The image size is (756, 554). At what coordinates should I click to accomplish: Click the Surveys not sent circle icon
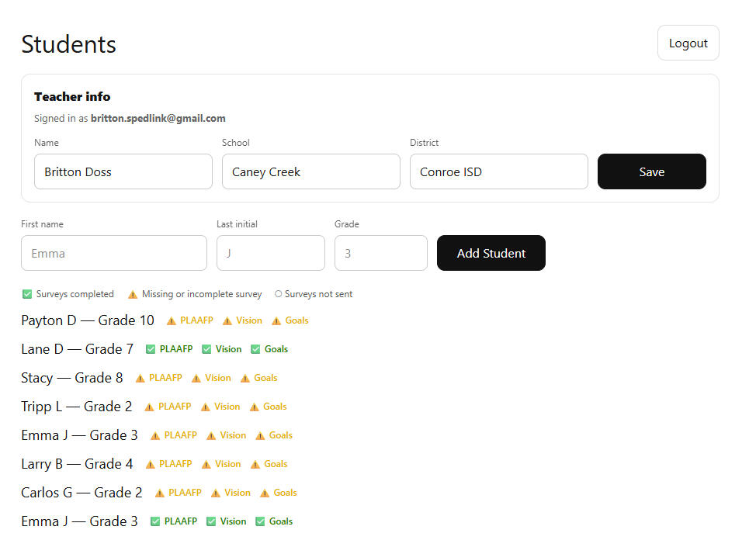279,294
